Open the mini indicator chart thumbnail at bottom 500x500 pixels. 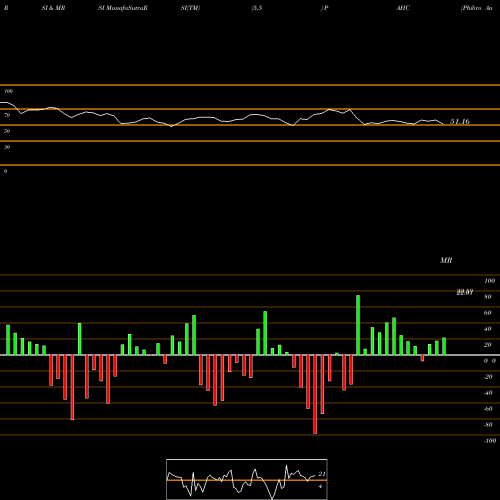(247, 479)
